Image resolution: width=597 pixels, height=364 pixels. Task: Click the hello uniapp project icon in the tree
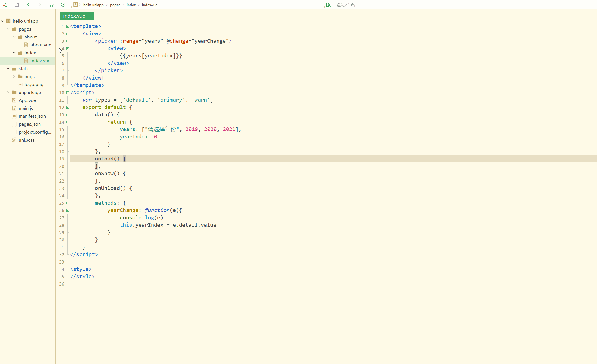click(x=8, y=21)
